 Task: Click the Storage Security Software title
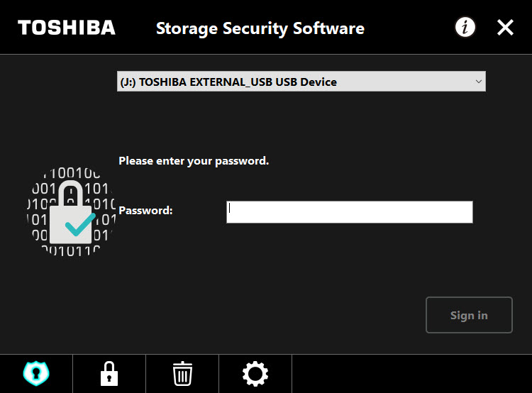pos(260,28)
